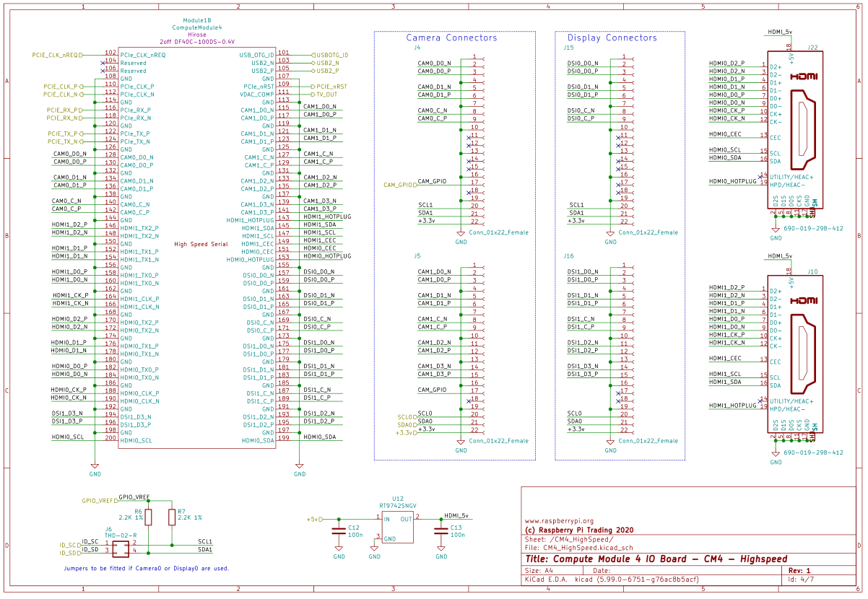
Task: Click the Compute Module 4 IO Board title
Action: pos(656,559)
